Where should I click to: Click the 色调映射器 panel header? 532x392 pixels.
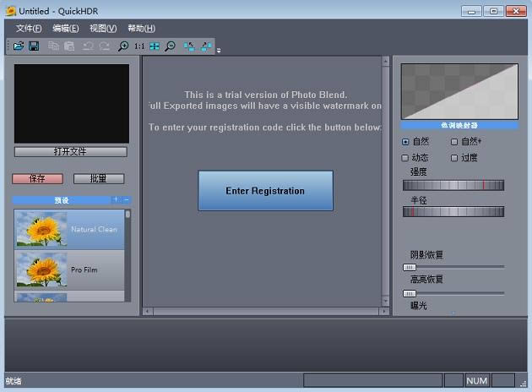[x=459, y=125]
